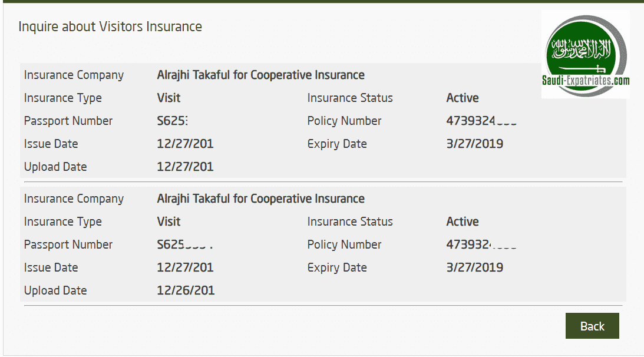Click the Insurance Status label in second record

point(350,222)
